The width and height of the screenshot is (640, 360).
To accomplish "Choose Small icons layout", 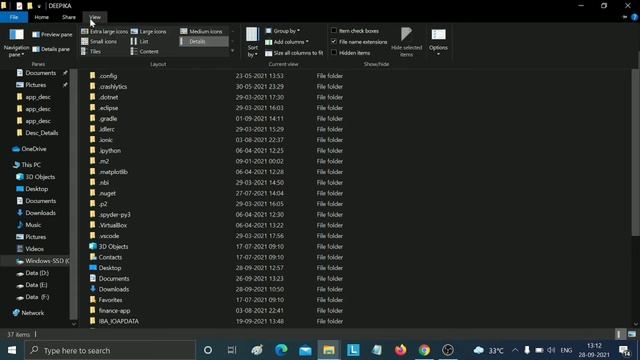I will coord(99,42).
